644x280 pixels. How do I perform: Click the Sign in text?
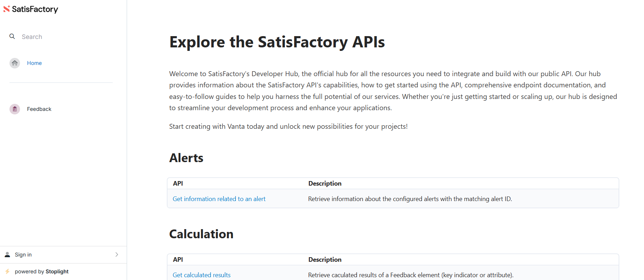pyautogui.click(x=23, y=255)
